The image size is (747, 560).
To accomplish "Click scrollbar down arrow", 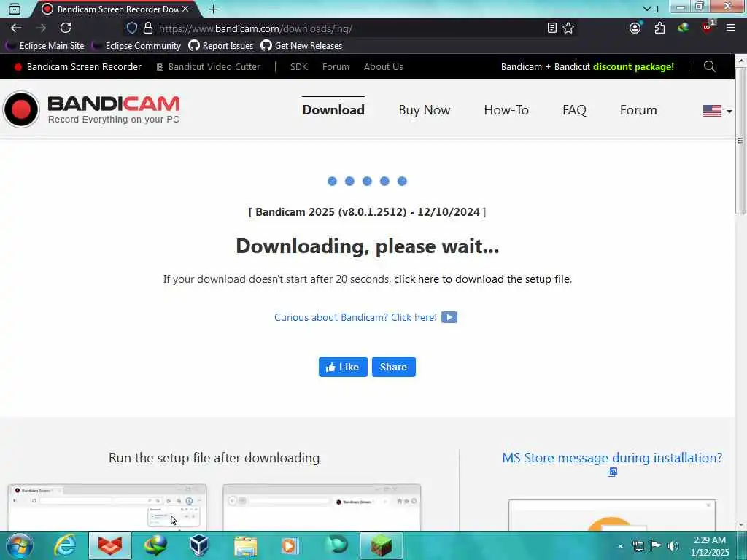I will click(x=741, y=525).
